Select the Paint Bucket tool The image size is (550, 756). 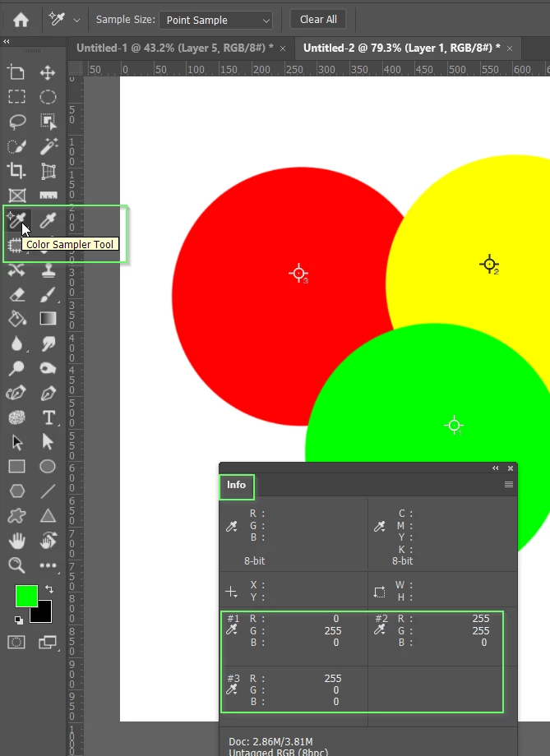tap(17, 319)
